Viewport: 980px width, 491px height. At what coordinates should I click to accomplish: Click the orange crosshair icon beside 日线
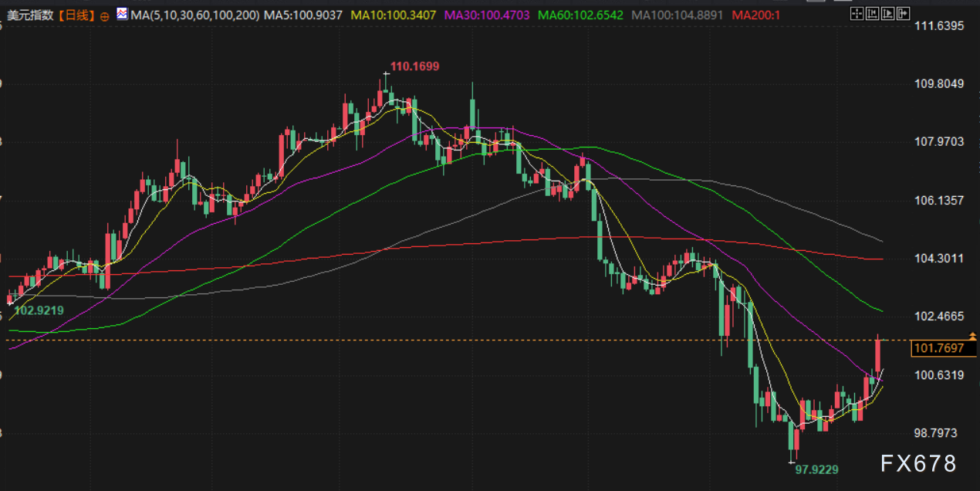click(x=105, y=15)
